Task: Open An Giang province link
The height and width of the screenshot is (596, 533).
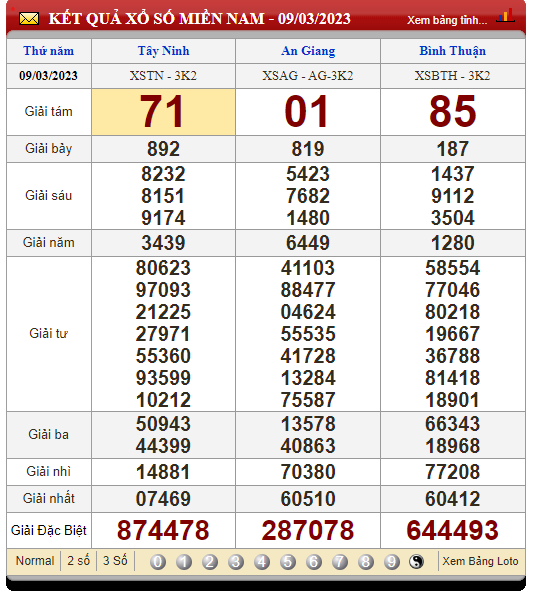Action: pyautogui.click(x=308, y=51)
